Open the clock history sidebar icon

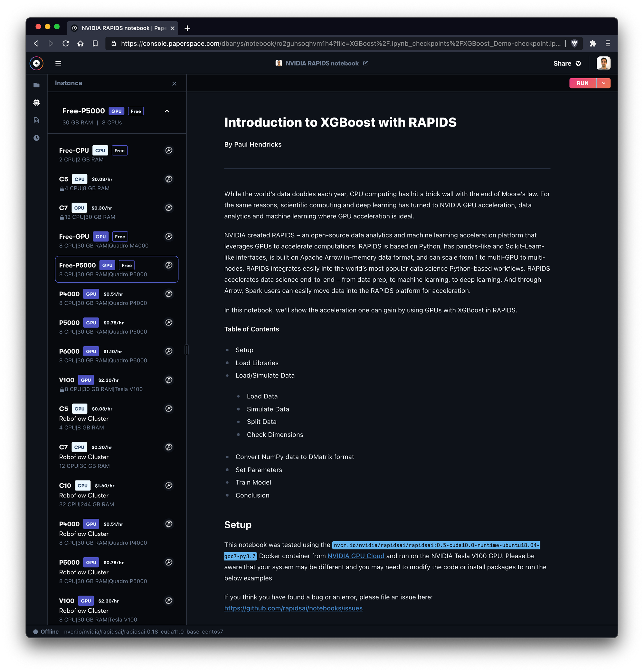tap(36, 138)
